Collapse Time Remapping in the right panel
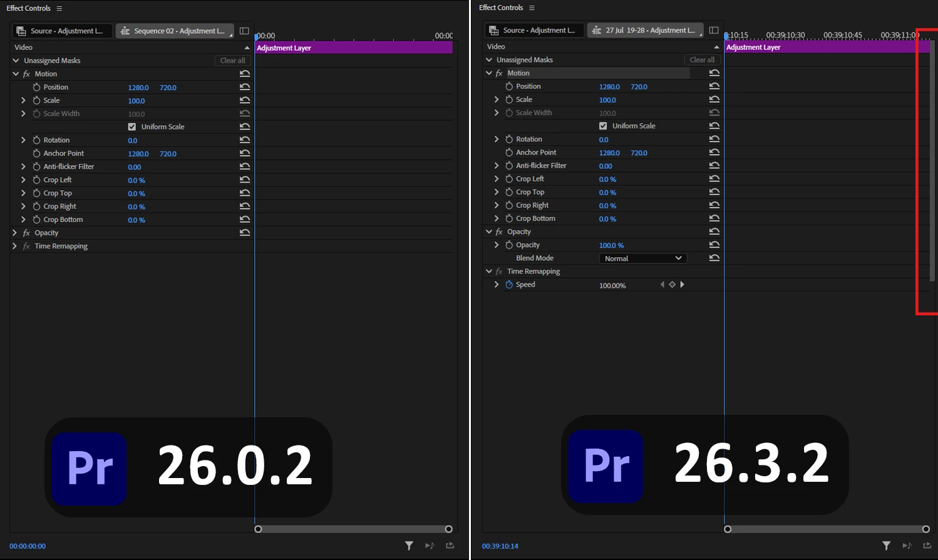The image size is (938, 560). pyautogui.click(x=489, y=271)
